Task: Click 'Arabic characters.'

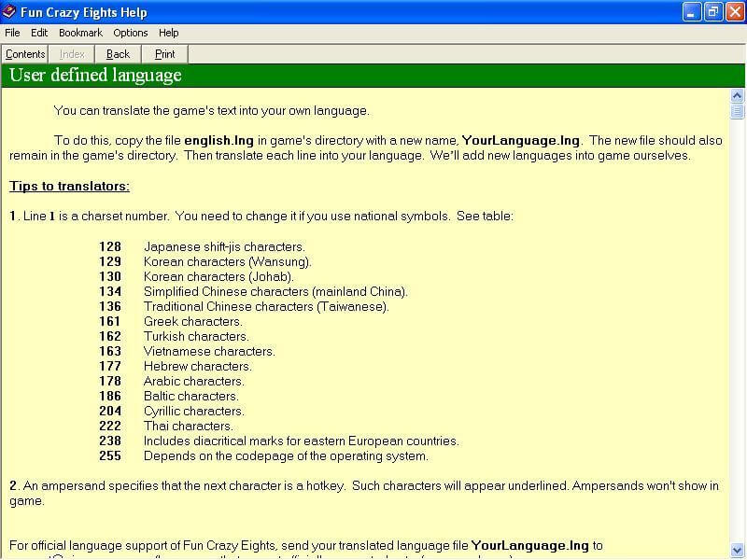Action: tap(194, 381)
